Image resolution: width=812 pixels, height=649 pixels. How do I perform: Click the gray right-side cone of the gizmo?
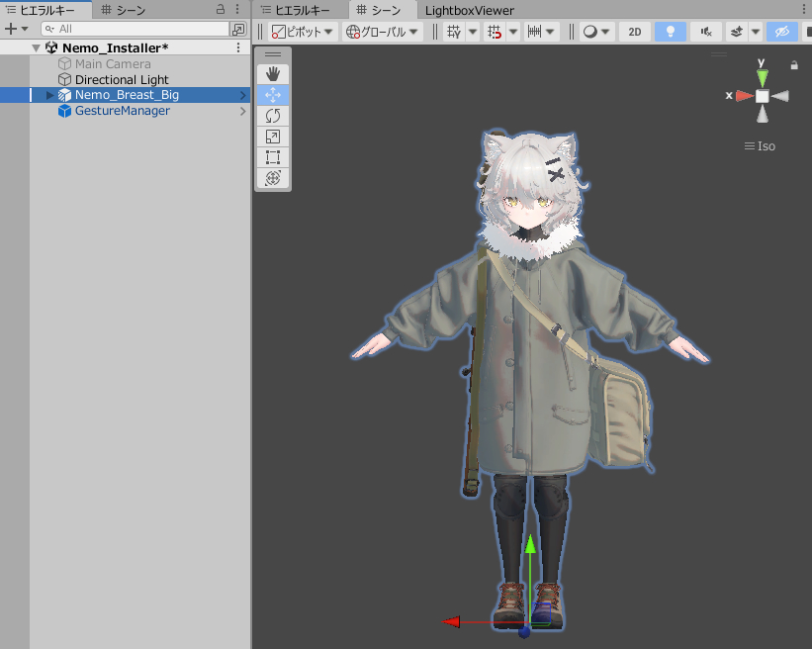point(780,96)
